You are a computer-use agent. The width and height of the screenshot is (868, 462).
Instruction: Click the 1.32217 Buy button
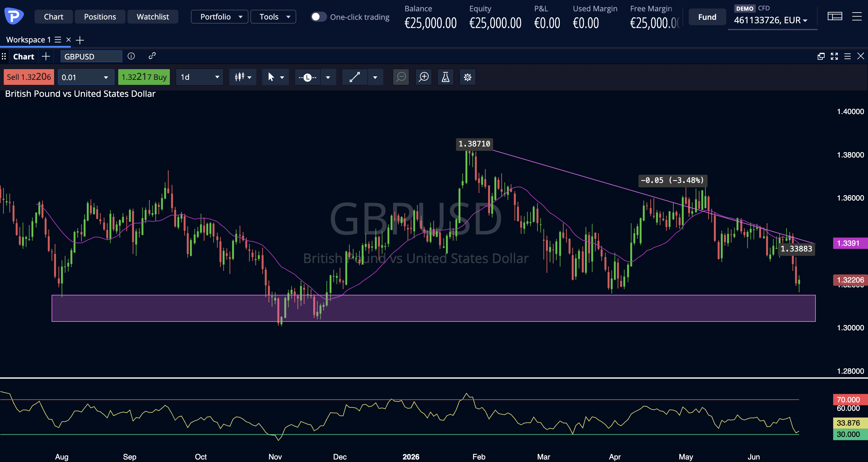pyautogui.click(x=144, y=77)
